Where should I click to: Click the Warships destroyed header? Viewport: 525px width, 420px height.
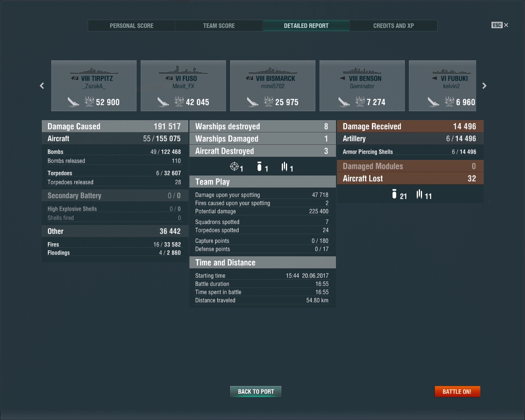point(262,126)
